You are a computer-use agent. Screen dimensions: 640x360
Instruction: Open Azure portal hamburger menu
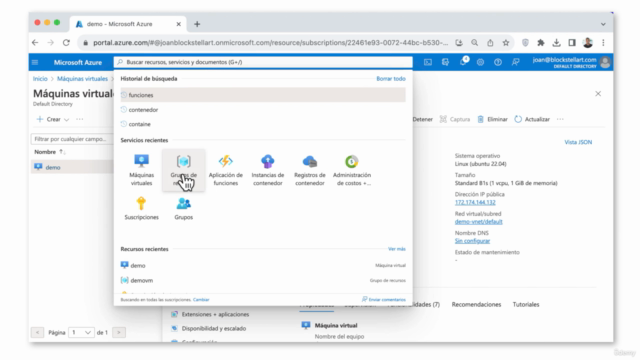pyautogui.click(x=35, y=62)
